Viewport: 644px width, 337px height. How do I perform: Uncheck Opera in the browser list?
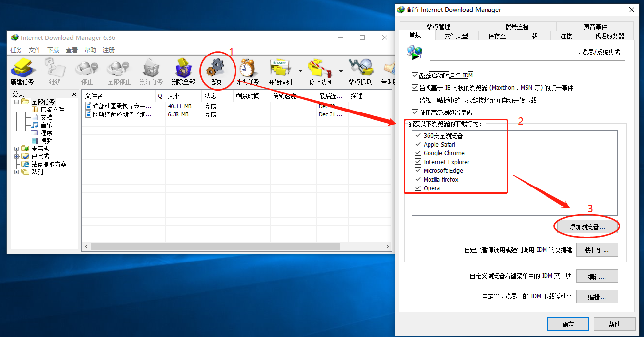pyautogui.click(x=418, y=188)
